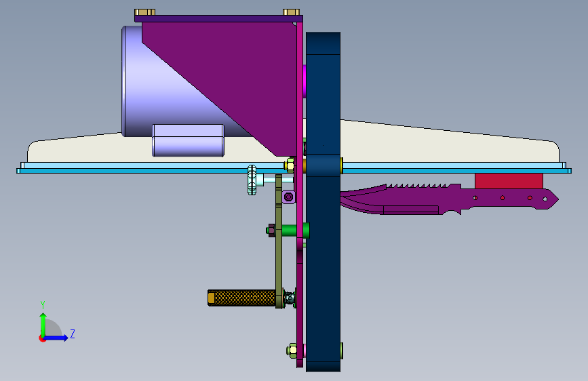Select the red block under the plate
This screenshot has width=588, height=381.
509,181
